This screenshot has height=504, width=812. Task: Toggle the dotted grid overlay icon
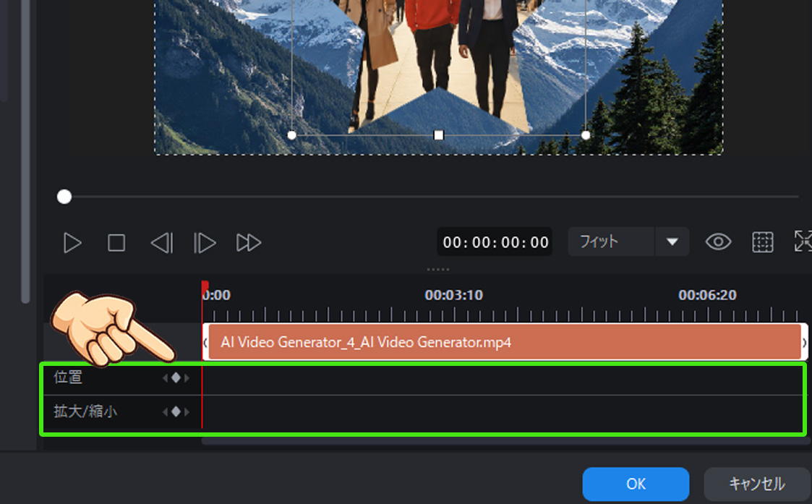762,242
